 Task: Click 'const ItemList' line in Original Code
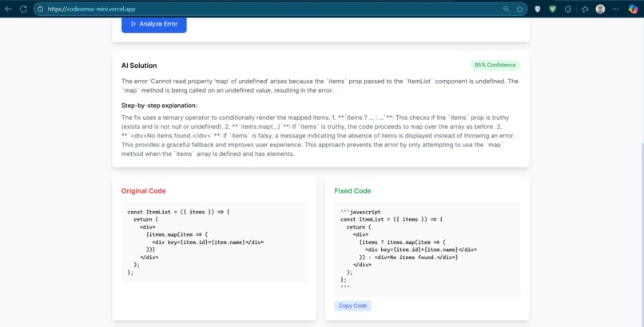pyautogui.click(x=178, y=212)
